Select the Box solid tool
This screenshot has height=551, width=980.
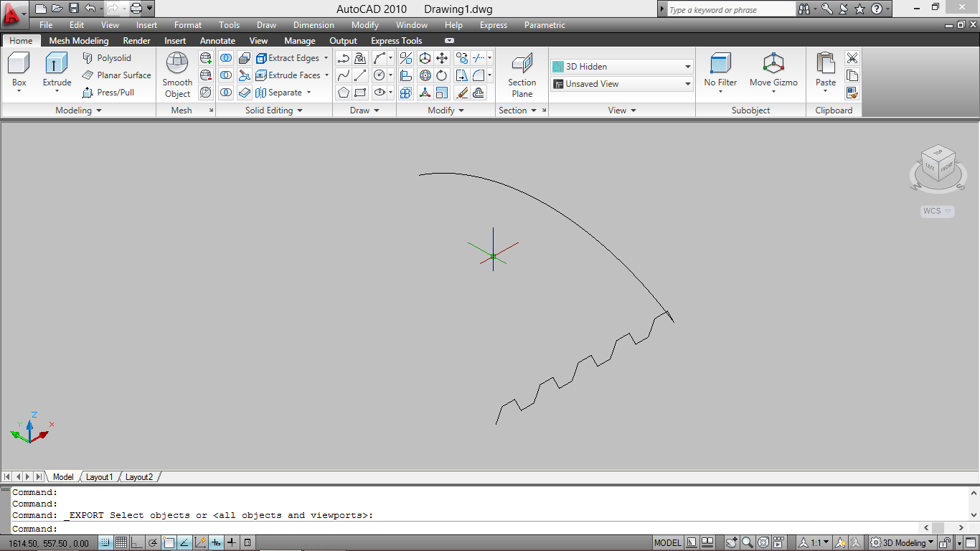click(19, 70)
